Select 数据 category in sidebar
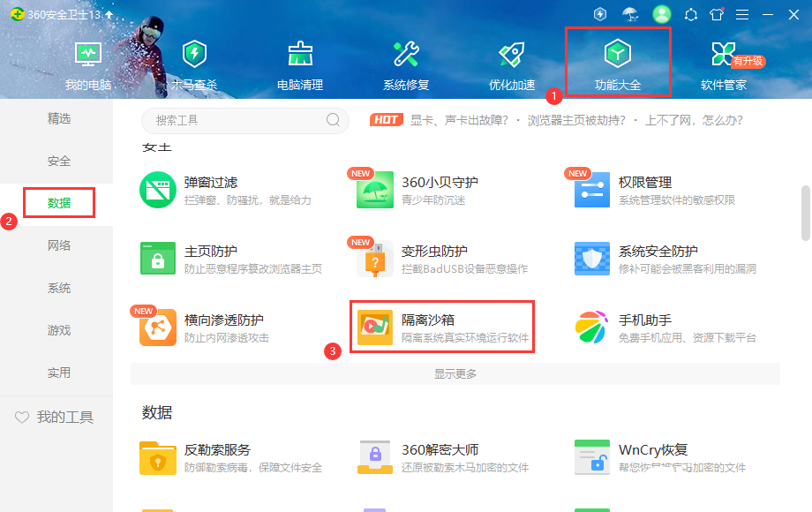This screenshot has height=512, width=812. [59, 204]
